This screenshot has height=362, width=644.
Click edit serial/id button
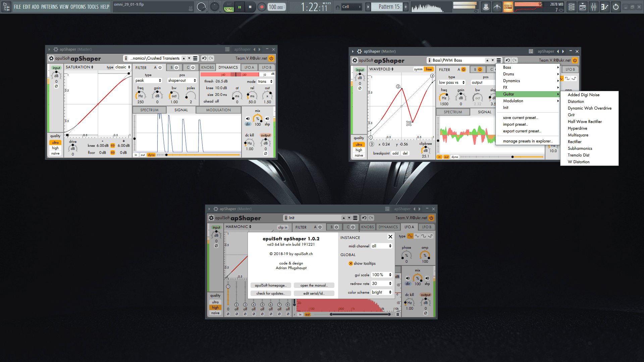pos(314,293)
